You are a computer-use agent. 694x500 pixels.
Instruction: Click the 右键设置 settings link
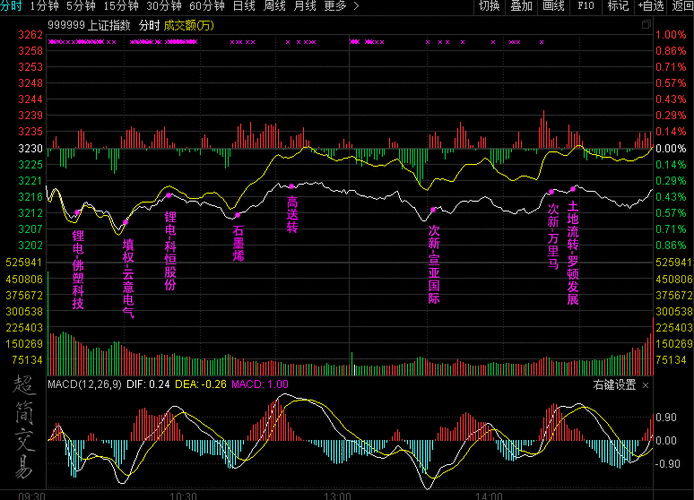click(x=614, y=385)
